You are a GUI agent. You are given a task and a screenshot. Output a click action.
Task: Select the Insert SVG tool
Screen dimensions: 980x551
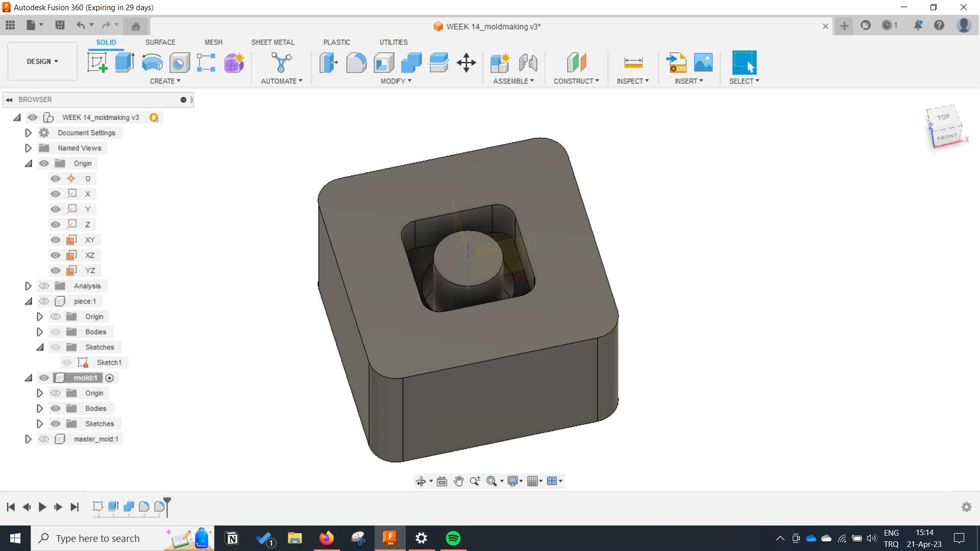(676, 63)
